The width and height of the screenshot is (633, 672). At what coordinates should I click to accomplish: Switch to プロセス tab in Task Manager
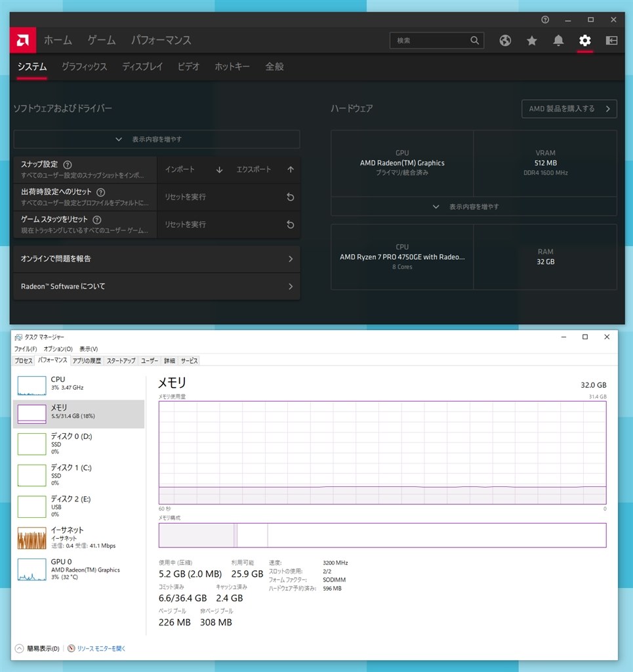24,361
